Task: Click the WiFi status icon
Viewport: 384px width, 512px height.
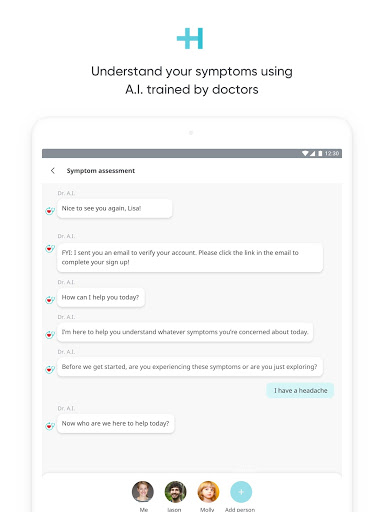Action: [x=305, y=153]
